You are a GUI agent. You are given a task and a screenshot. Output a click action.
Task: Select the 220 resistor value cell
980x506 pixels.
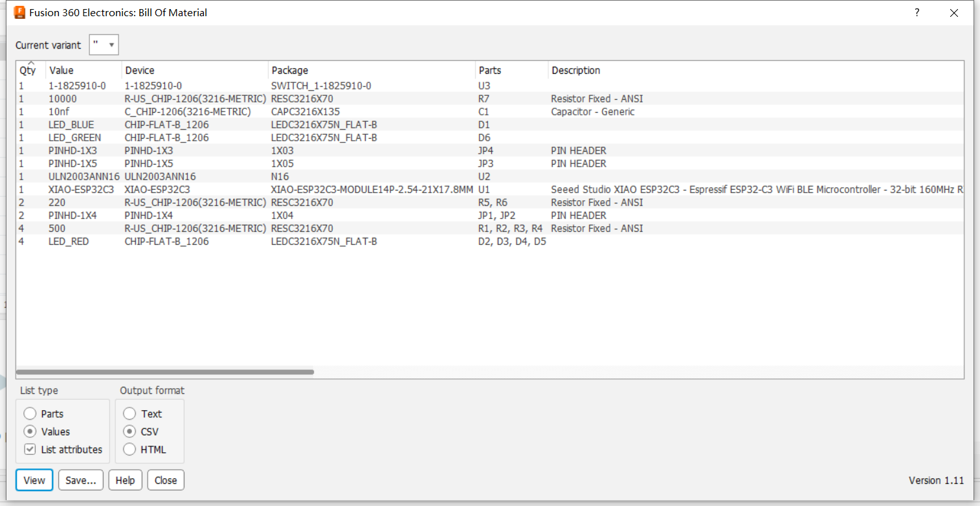56,202
